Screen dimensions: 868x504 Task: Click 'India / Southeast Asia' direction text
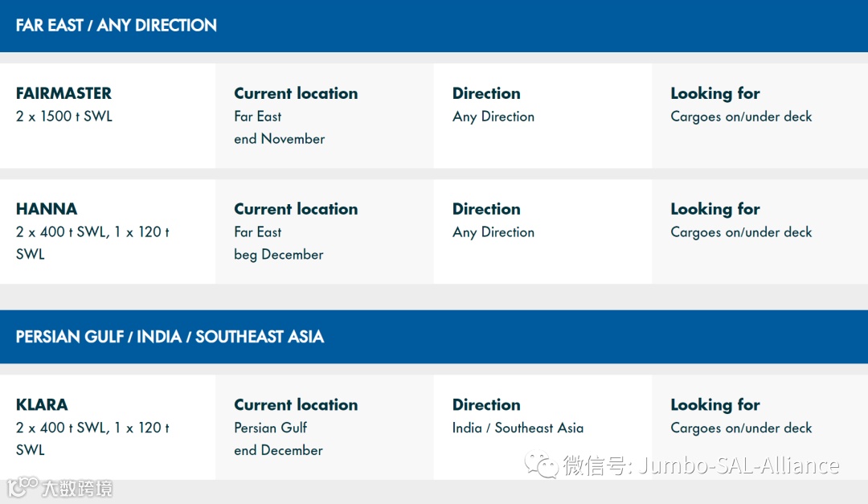(518, 428)
